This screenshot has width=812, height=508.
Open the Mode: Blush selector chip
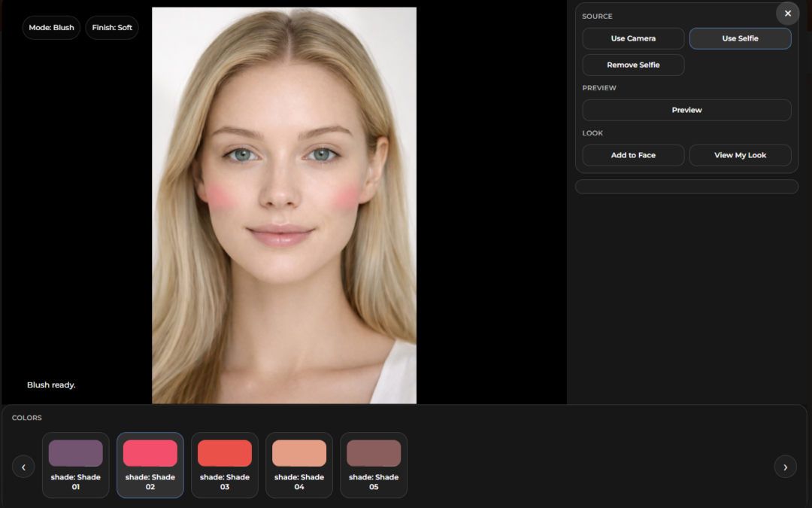pyautogui.click(x=51, y=28)
